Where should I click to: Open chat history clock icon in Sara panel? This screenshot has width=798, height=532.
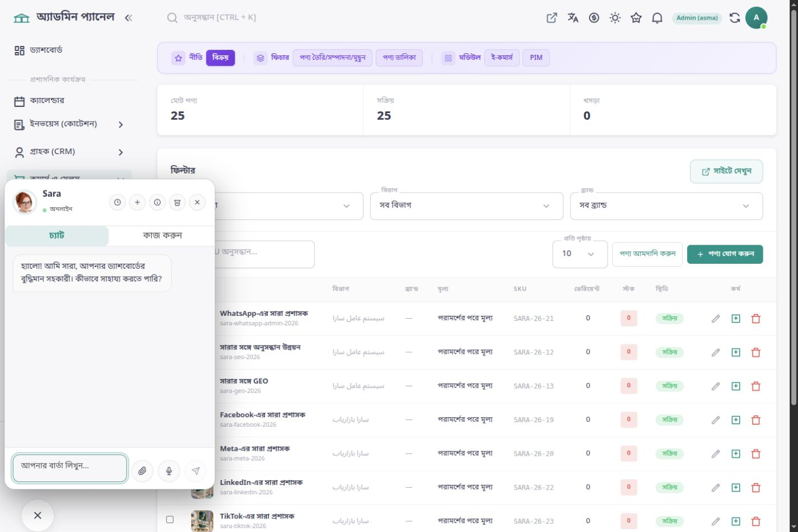(117, 203)
